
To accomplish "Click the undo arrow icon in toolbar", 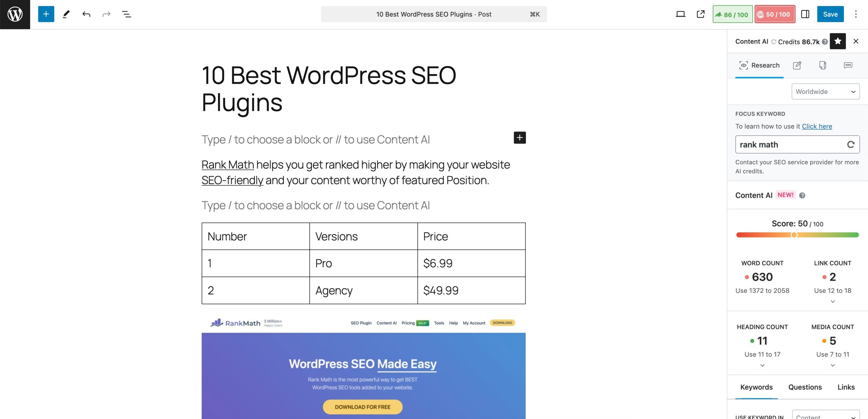I will point(85,14).
